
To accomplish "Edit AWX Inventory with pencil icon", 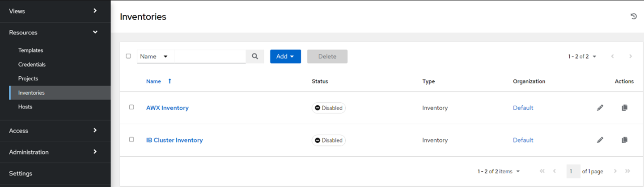I will pos(600,108).
